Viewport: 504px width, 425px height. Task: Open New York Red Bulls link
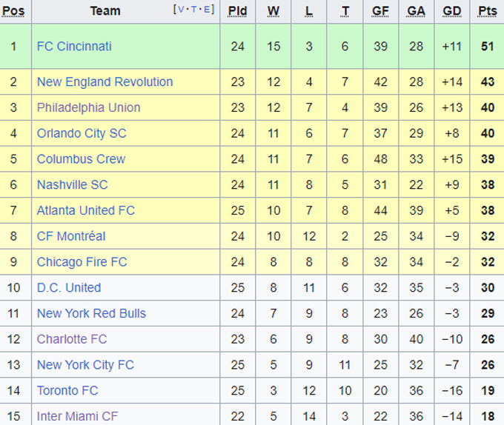coord(91,313)
